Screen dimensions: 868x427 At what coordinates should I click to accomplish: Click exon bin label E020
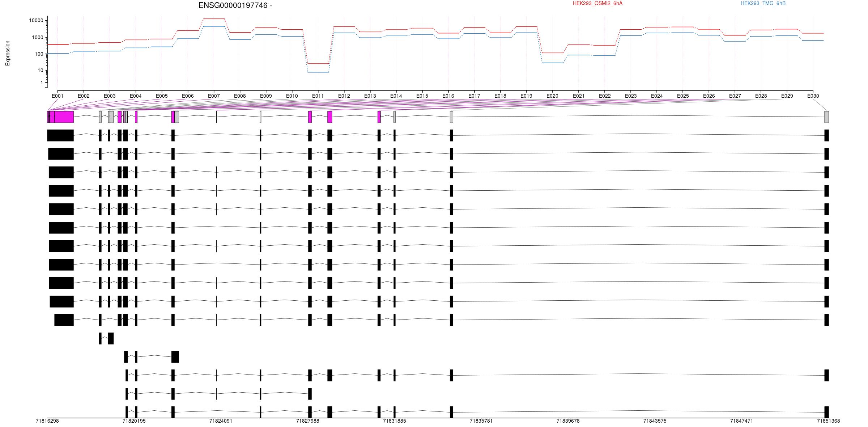[552, 96]
